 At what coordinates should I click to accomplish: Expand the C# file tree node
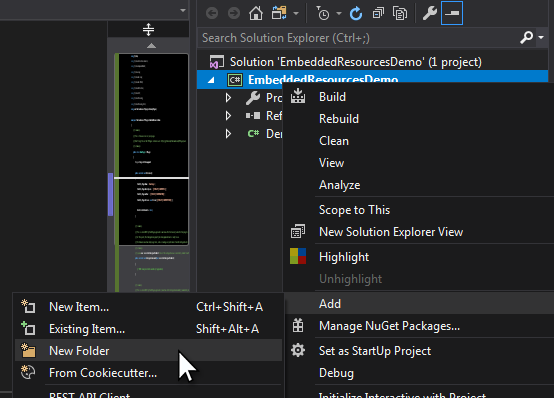point(229,134)
